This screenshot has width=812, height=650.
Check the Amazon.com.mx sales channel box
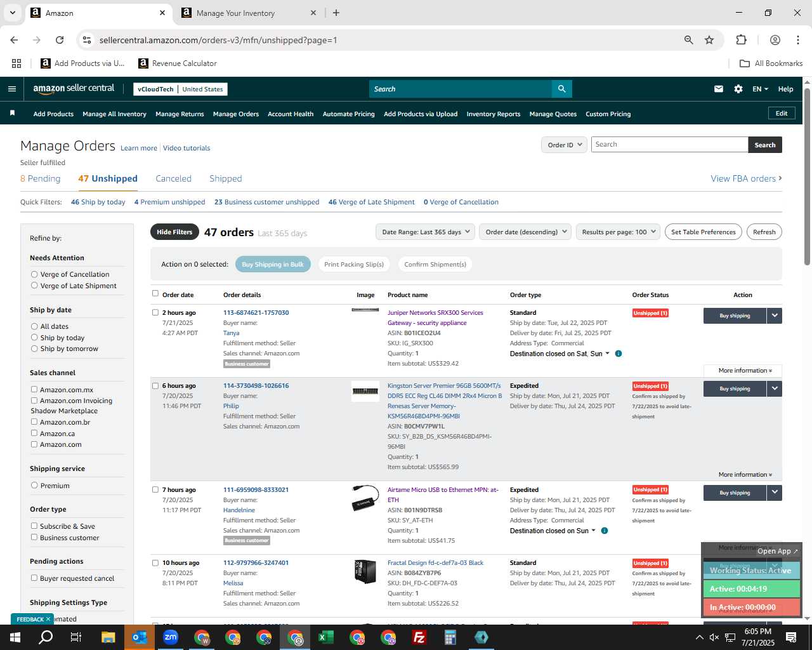point(34,390)
